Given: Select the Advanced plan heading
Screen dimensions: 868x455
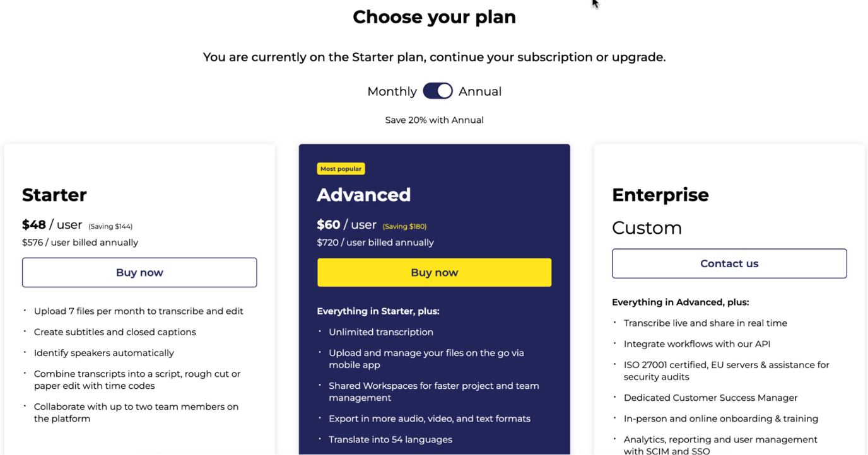Looking at the screenshot, I should tap(363, 195).
